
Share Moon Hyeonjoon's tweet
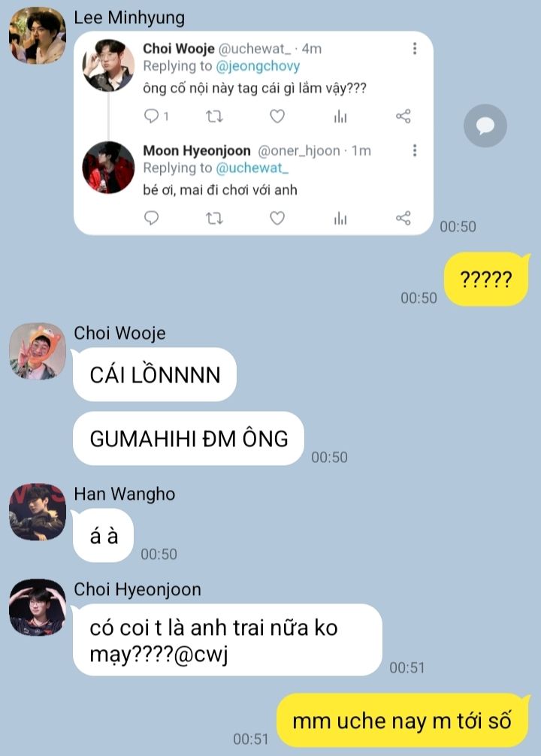click(403, 219)
